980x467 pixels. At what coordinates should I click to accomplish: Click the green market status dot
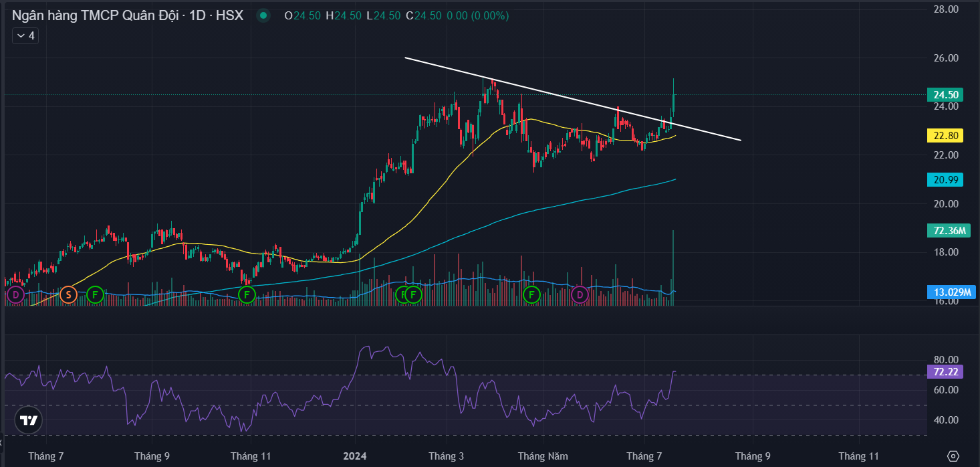[x=264, y=15]
